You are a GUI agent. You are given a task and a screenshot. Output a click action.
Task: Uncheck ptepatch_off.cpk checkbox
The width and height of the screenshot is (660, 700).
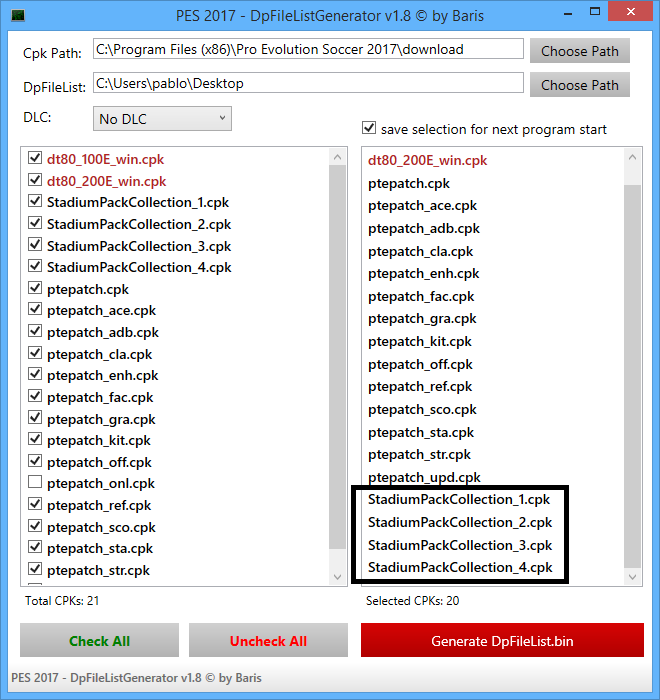coord(35,461)
